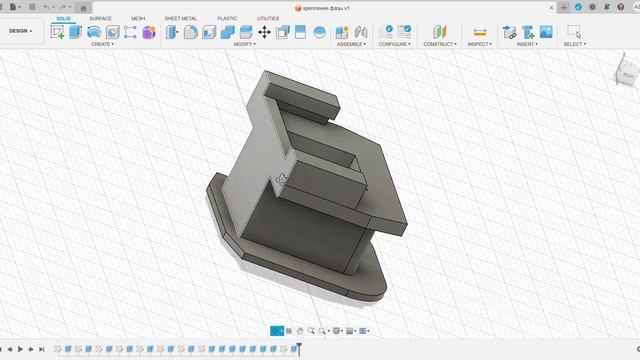Select the Shell tool
This screenshot has height=360, width=640.
point(209,32)
